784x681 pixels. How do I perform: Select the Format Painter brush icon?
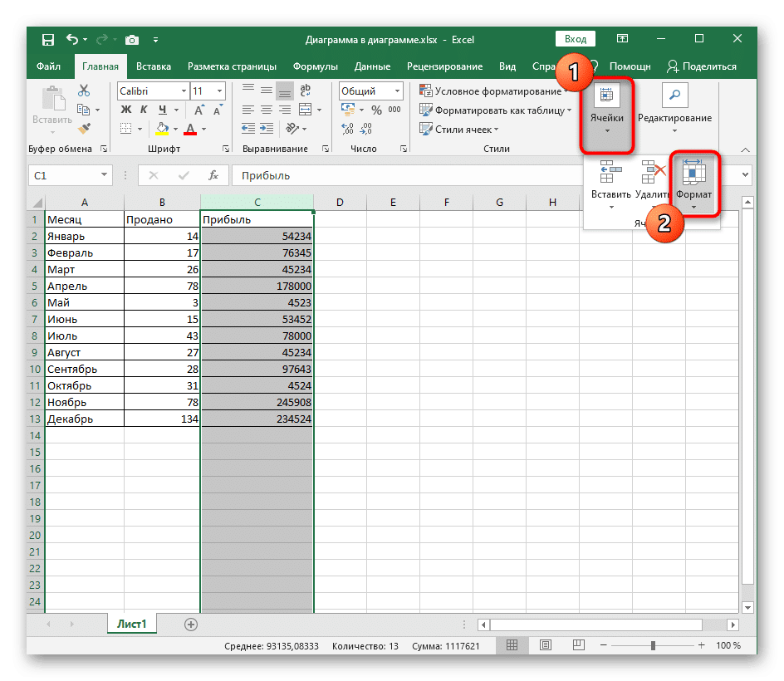click(x=84, y=129)
